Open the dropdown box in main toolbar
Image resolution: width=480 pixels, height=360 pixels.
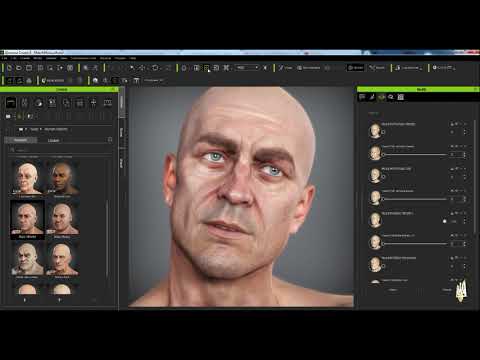(247, 68)
